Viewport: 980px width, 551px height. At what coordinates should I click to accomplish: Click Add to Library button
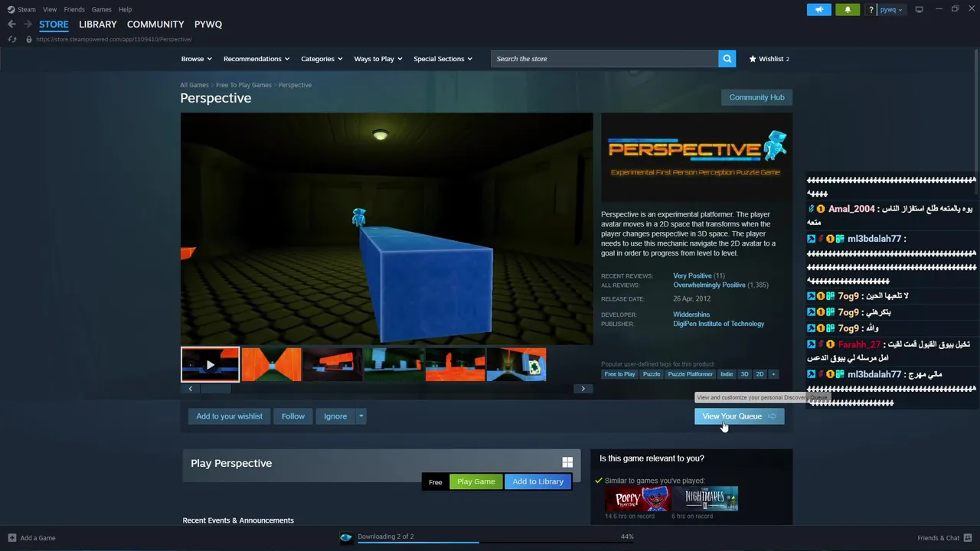(x=537, y=481)
